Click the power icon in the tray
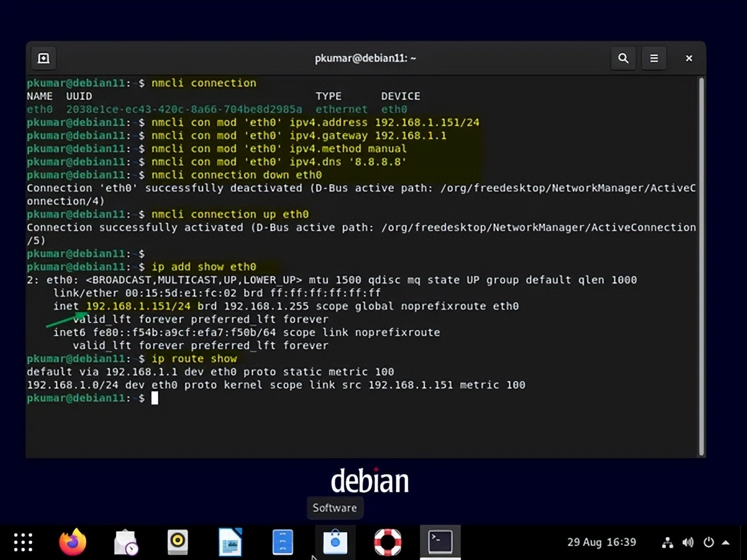747x560 pixels. 708,542
